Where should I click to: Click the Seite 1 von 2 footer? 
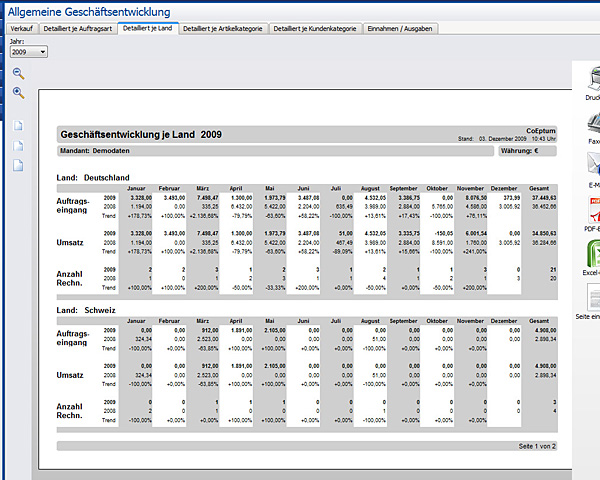point(537,446)
